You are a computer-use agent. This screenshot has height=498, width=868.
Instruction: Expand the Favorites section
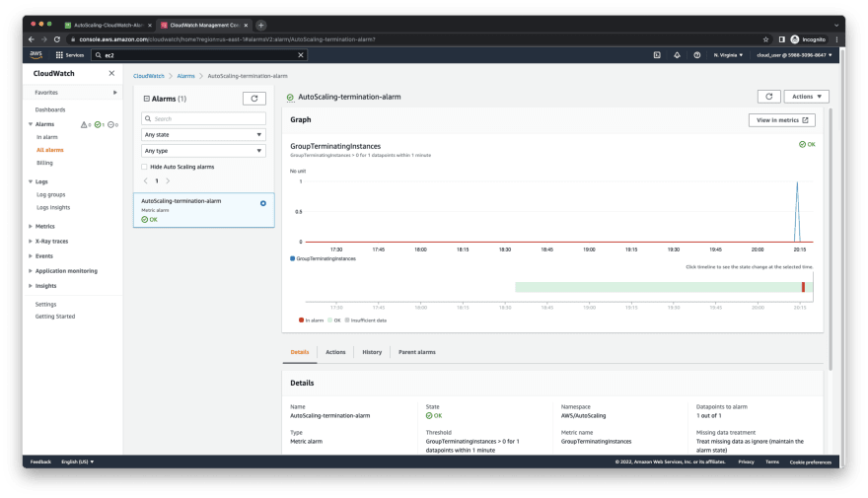115,93
